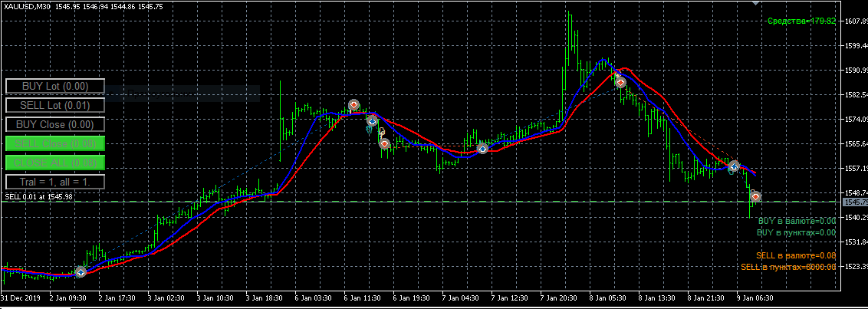The image size is (868, 309).
Task: Click blue buy arrow near 7 Jan 04:30
Action: click(x=482, y=149)
